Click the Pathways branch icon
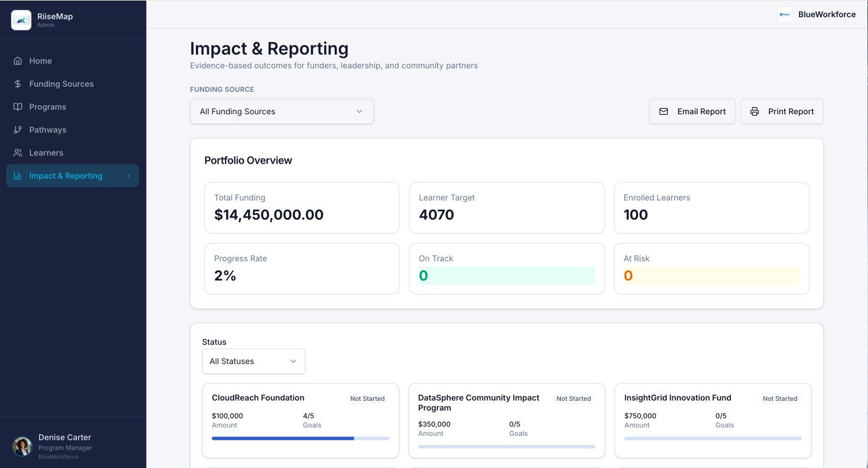This screenshot has height=468, width=868. tap(18, 130)
